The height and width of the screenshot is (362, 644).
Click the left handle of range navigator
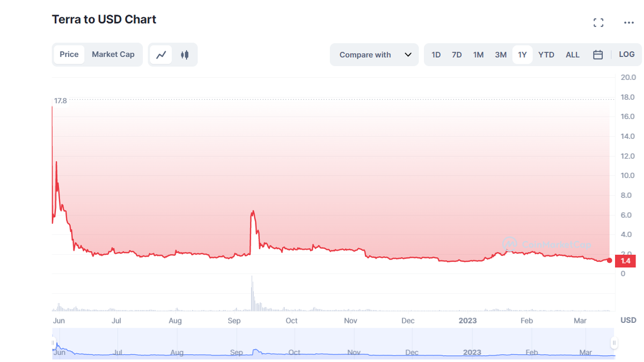(54, 343)
